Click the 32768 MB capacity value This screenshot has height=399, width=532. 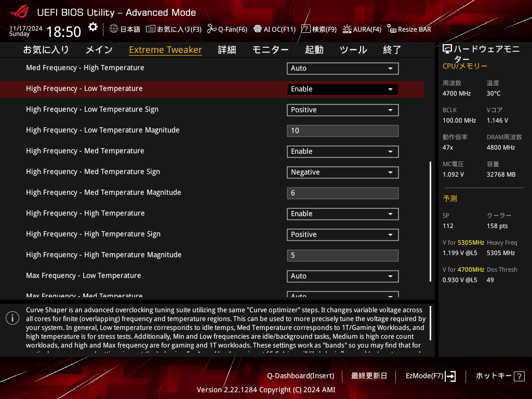pos(501,175)
